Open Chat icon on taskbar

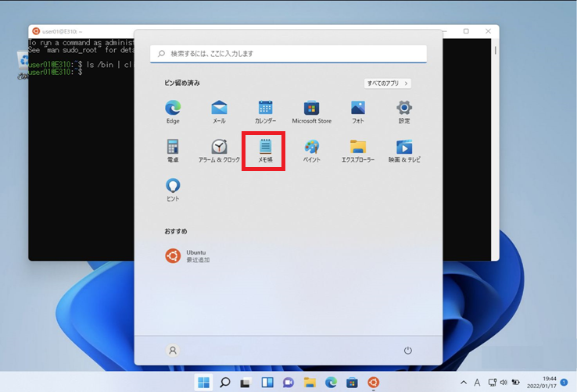[288, 383]
